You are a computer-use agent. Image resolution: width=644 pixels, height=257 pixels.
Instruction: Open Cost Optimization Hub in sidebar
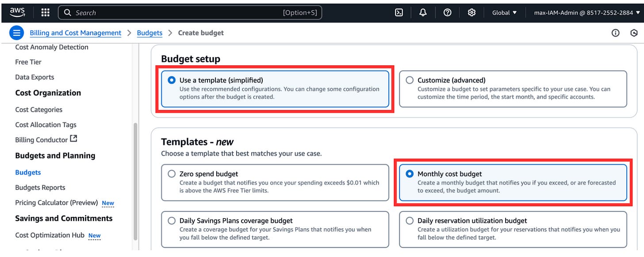pyautogui.click(x=50, y=235)
